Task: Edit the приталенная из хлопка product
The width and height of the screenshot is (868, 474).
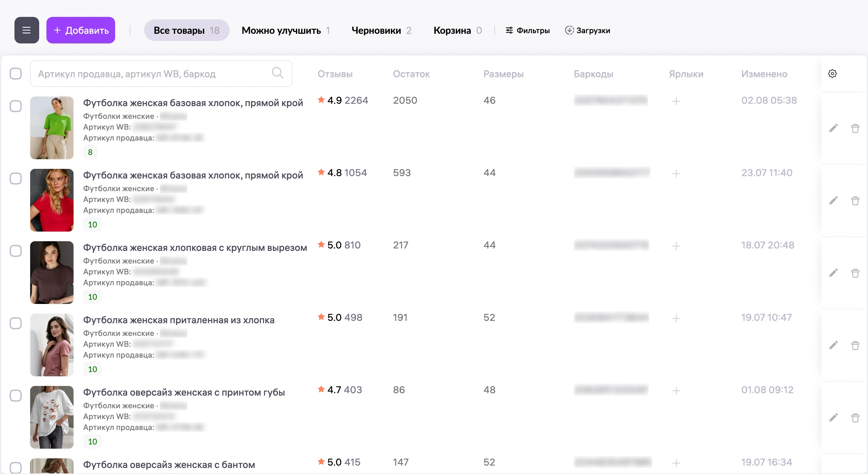Action: [x=833, y=345]
